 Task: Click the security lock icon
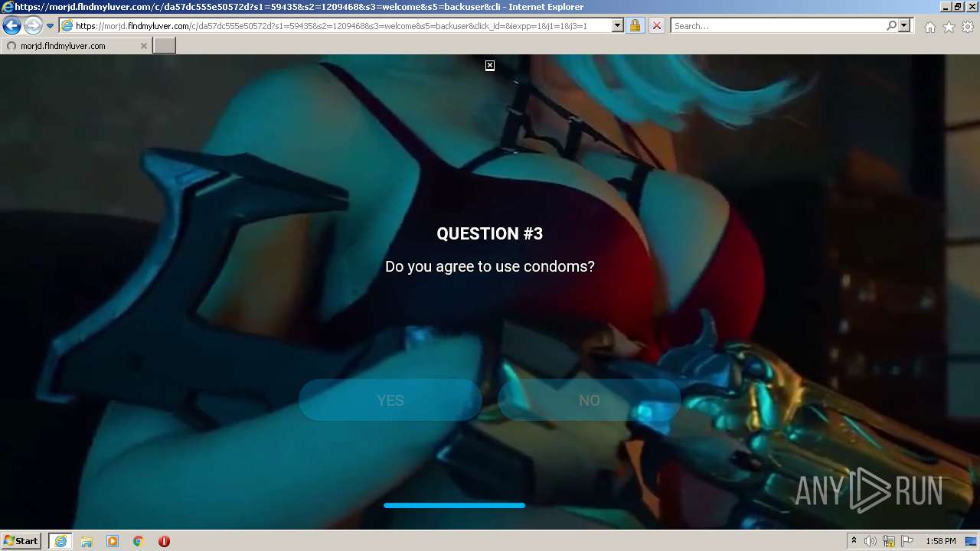[x=635, y=26]
